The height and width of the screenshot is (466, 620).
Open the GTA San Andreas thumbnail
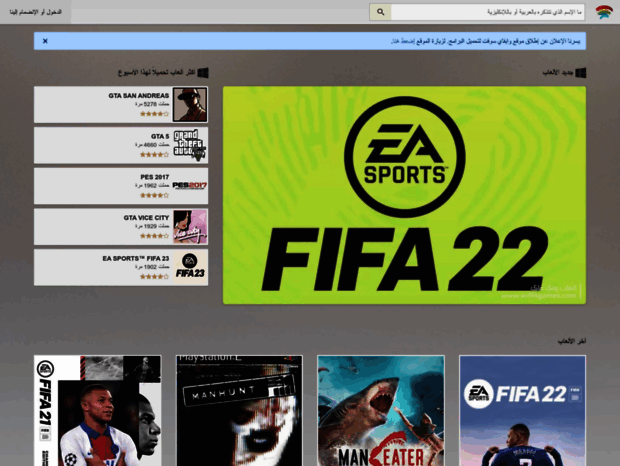point(190,105)
